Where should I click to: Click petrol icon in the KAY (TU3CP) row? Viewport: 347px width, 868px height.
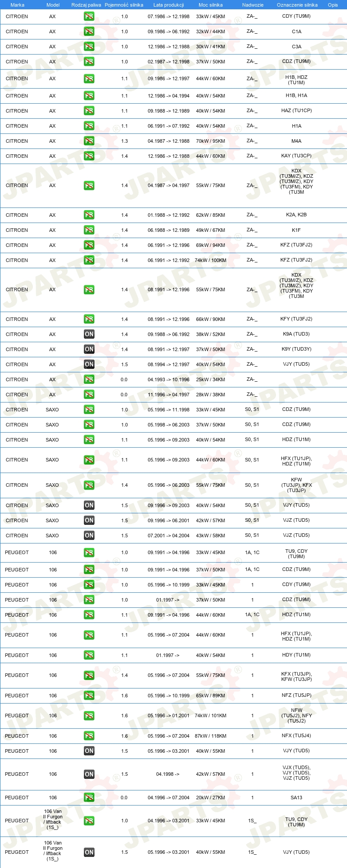pyautogui.click(x=89, y=156)
